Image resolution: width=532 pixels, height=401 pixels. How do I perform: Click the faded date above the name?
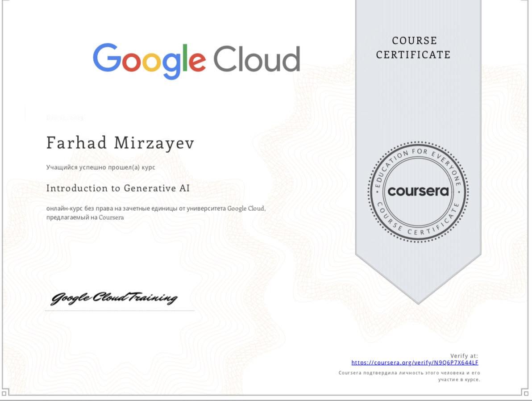[x=65, y=118]
